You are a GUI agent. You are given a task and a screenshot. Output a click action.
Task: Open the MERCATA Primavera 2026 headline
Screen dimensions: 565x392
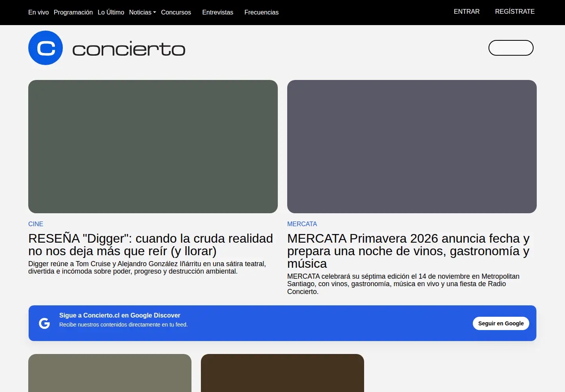click(408, 251)
